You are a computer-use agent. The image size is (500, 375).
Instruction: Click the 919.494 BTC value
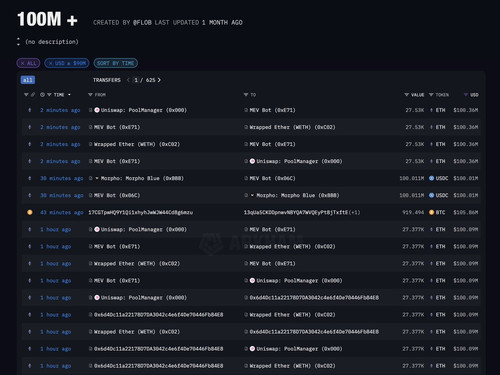412,212
